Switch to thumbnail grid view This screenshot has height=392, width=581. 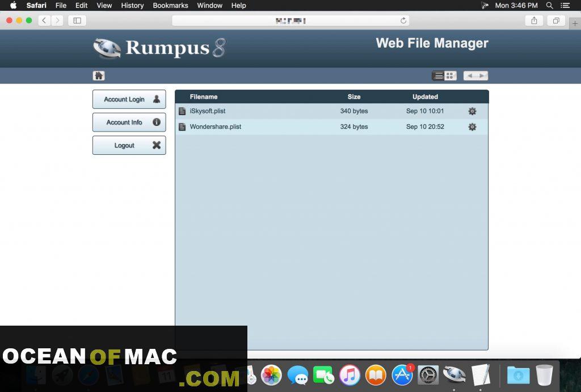(x=450, y=75)
